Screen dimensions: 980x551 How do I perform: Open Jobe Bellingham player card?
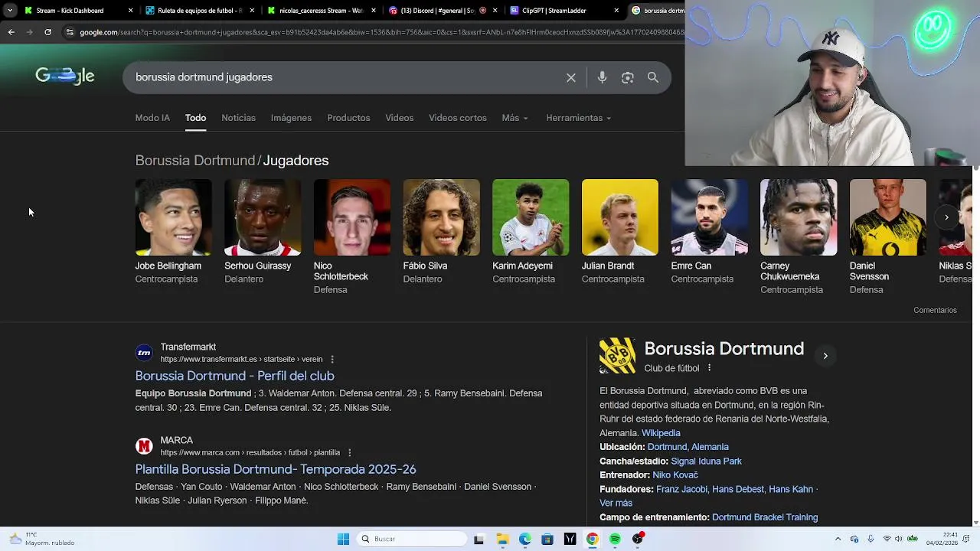tap(173, 232)
